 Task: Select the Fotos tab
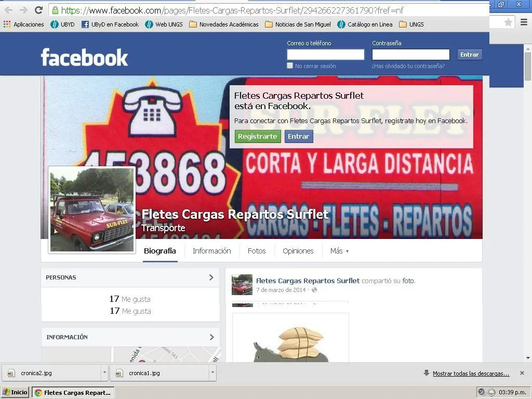pyautogui.click(x=257, y=251)
